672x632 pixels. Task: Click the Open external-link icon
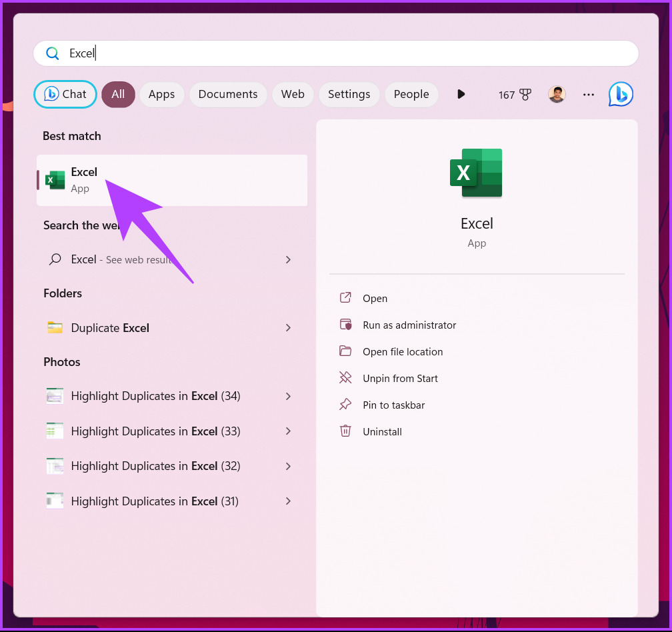tap(345, 298)
